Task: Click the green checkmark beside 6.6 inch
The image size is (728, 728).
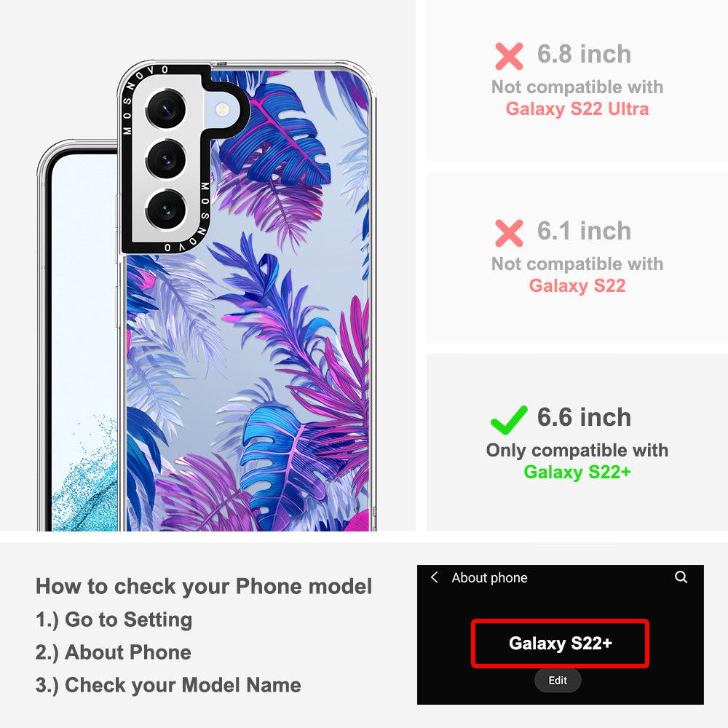Action: pyautogui.click(x=509, y=420)
